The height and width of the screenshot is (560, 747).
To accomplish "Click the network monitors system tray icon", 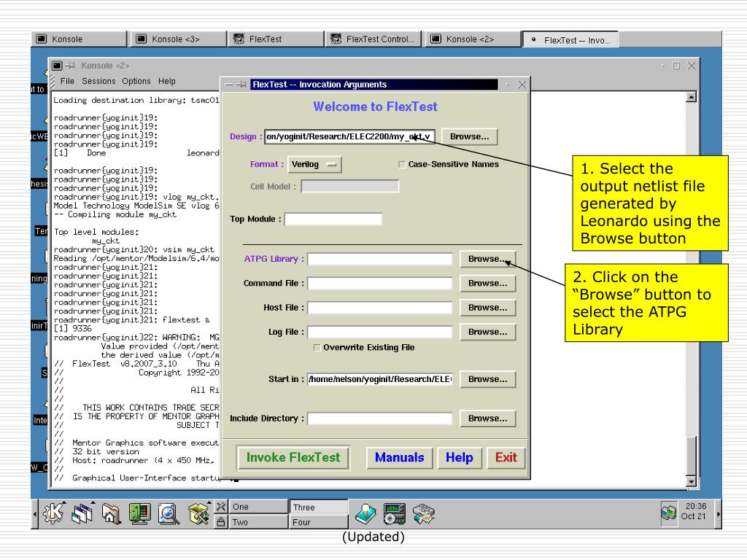I will coord(668,513).
